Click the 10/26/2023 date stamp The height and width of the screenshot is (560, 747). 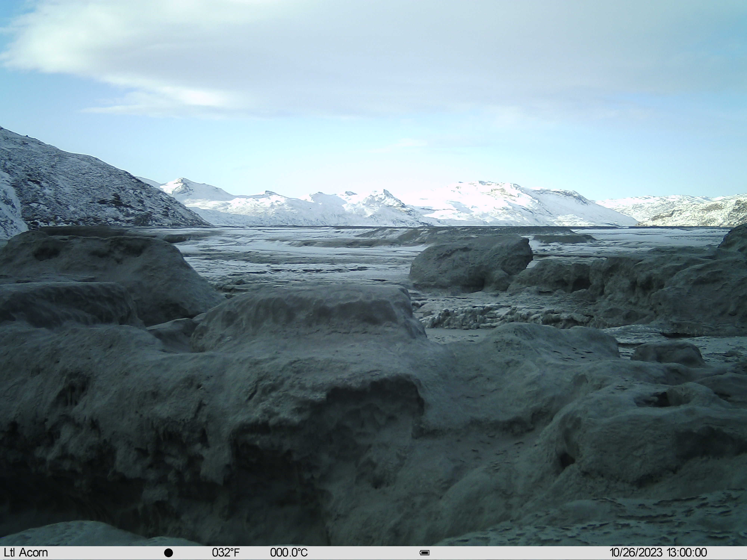pyautogui.click(x=636, y=553)
